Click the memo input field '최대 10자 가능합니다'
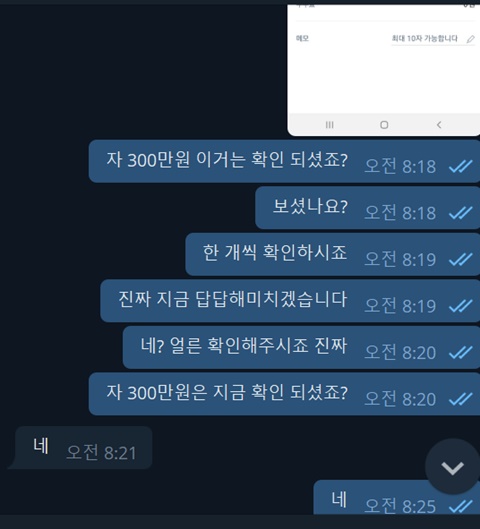This screenshot has width=480, height=529. click(425, 38)
